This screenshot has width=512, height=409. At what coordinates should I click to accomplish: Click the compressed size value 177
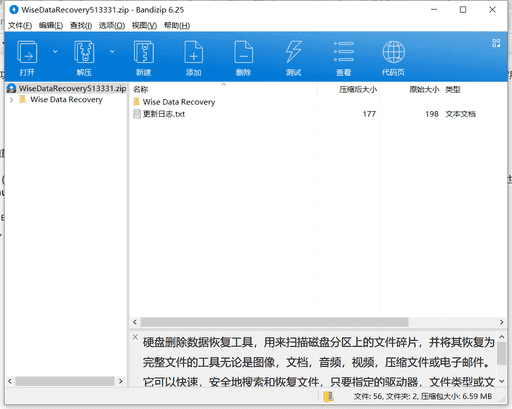click(x=369, y=114)
